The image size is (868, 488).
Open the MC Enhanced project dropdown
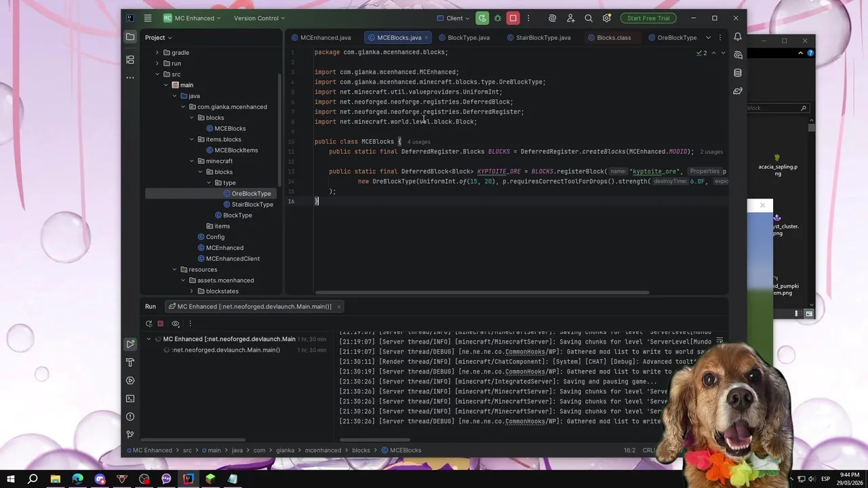[x=193, y=18]
